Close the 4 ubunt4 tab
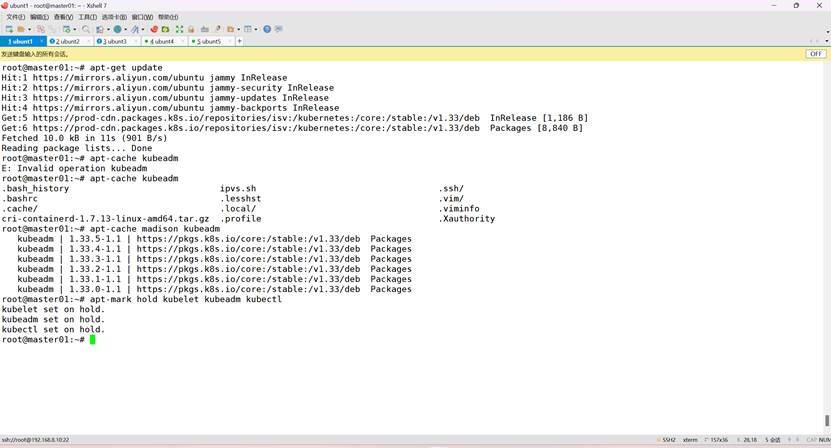This screenshot has height=448, width=831. tap(183, 41)
